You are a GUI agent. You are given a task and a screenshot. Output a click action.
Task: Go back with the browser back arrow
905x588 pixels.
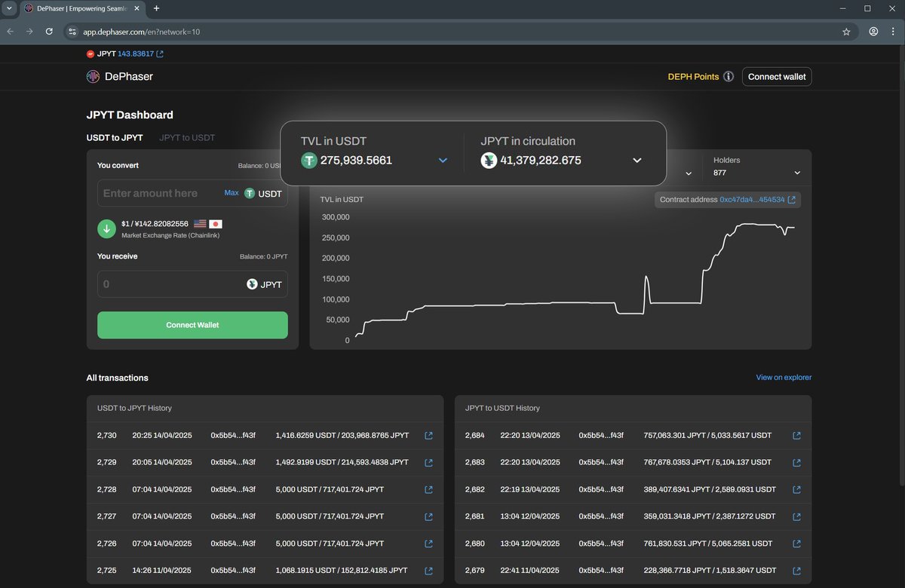11,32
